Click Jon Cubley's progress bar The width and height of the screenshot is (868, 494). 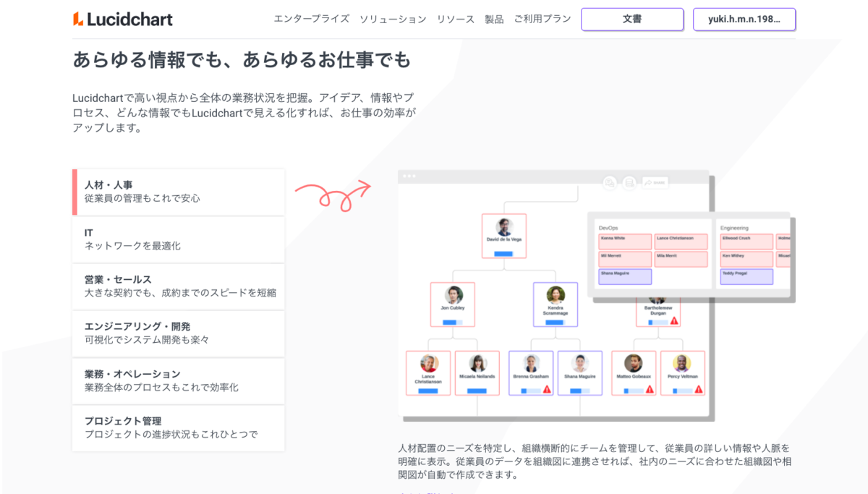pyautogui.click(x=453, y=323)
